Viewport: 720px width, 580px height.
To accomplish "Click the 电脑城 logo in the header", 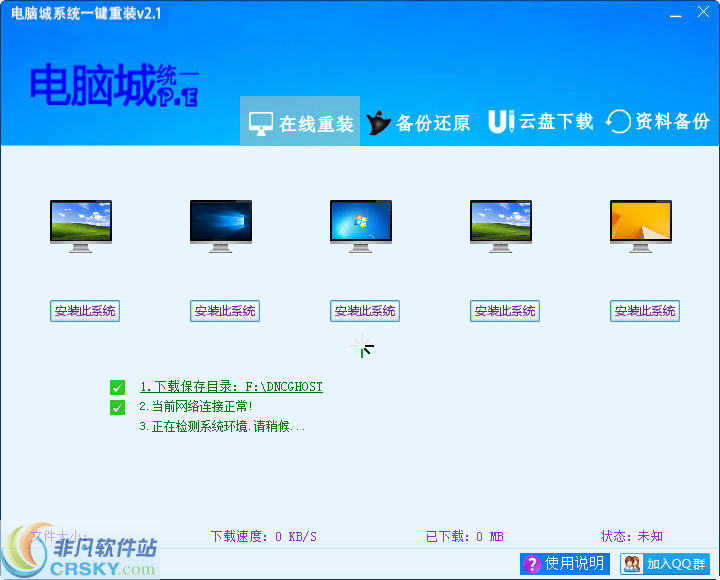I will pyautogui.click(x=114, y=85).
